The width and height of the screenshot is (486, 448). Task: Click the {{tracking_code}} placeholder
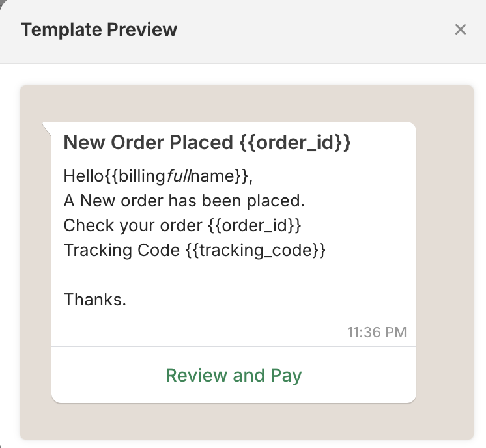pyautogui.click(x=255, y=250)
